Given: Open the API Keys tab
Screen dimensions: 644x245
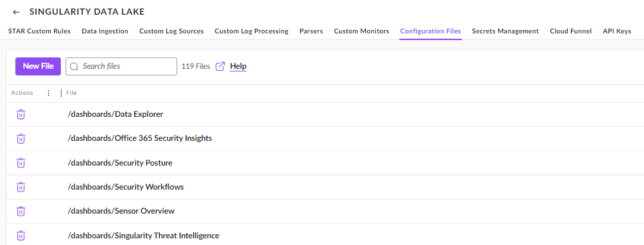Looking at the screenshot, I should (x=617, y=31).
